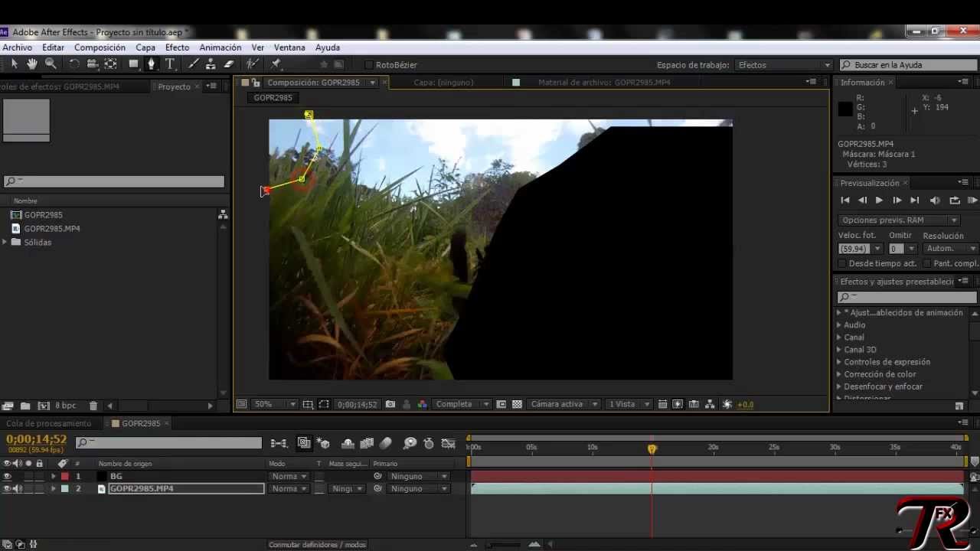Click the reset exposure icon
The image size is (980, 551).
(727, 404)
